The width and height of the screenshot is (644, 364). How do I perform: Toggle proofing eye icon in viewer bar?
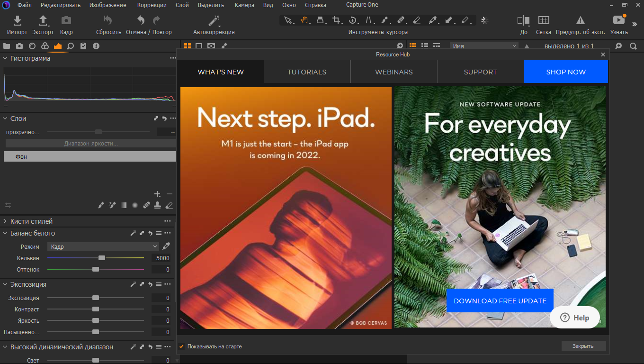coord(211,46)
